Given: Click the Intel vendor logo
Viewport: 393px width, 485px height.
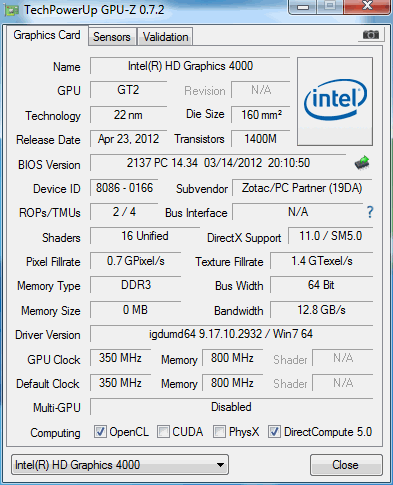Looking at the screenshot, I should [x=335, y=101].
